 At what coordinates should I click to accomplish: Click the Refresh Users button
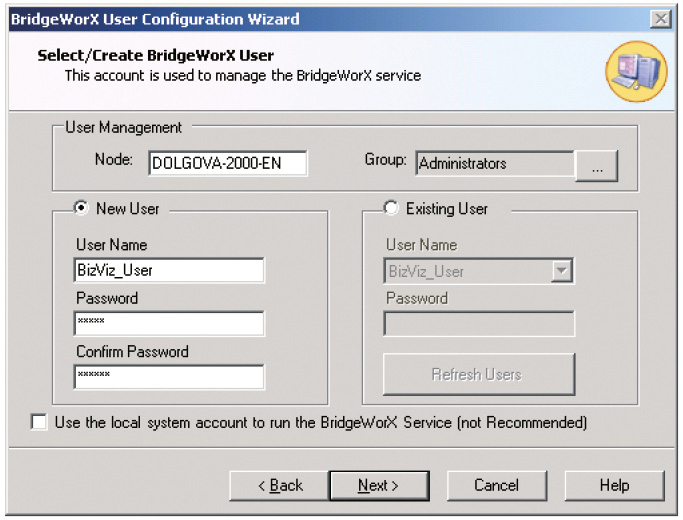pos(479,375)
